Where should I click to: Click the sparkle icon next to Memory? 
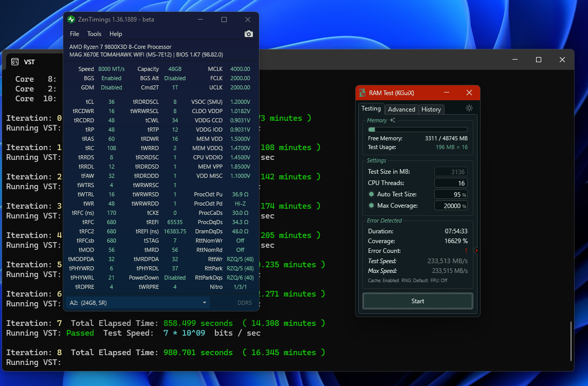pos(392,120)
